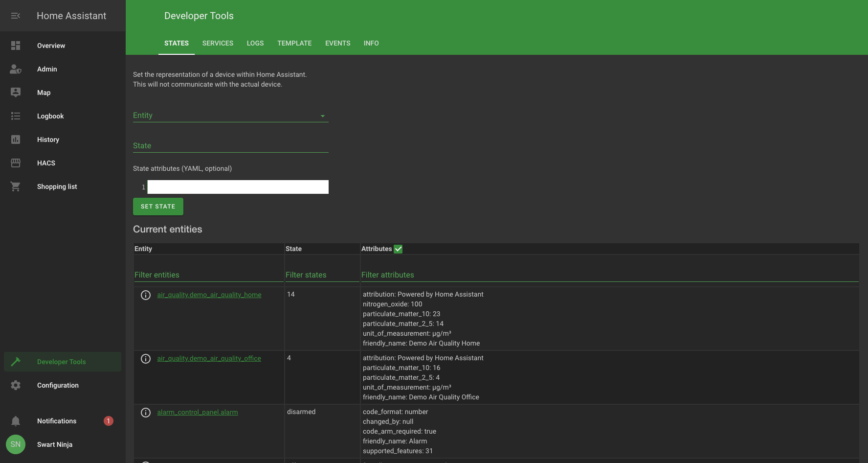Open the Template tab

click(x=294, y=43)
